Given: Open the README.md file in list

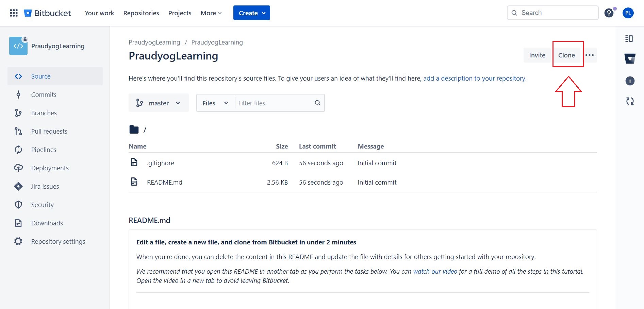Looking at the screenshot, I should click(165, 182).
